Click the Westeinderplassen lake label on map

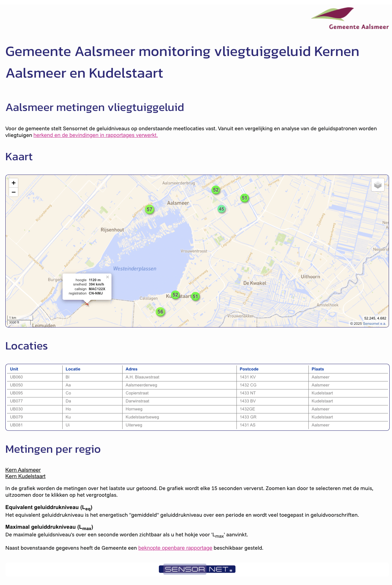click(135, 269)
